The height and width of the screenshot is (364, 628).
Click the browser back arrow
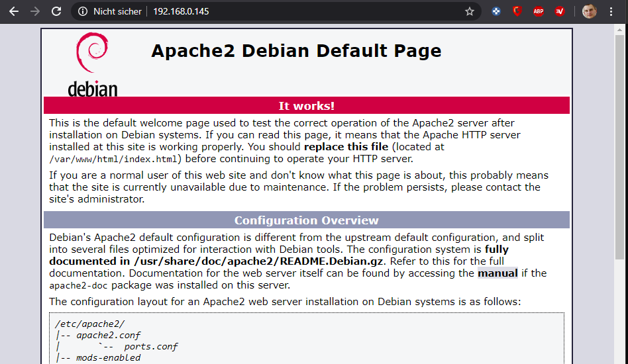coord(13,11)
